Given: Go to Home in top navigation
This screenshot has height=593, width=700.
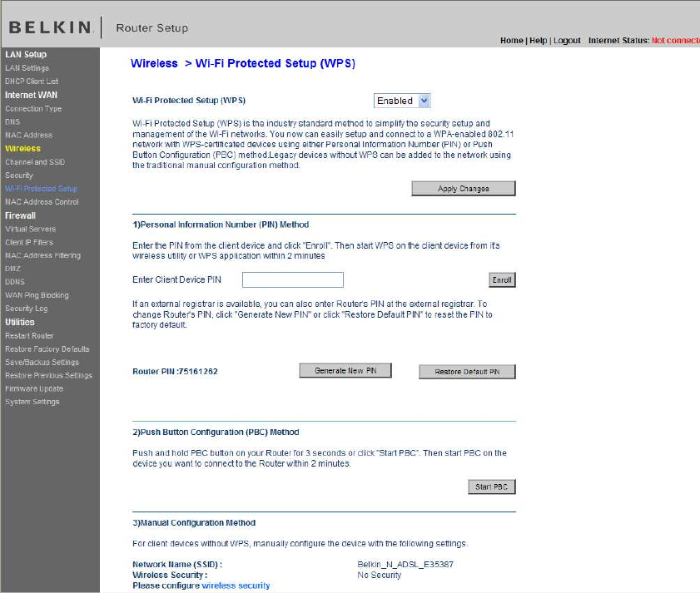Looking at the screenshot, I should [x=512, y=41].
